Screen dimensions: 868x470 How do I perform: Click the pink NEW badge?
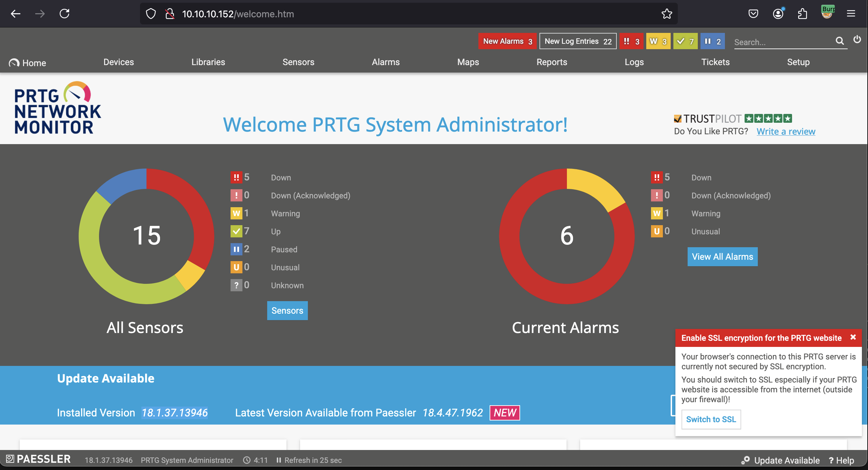coord(505,413)
